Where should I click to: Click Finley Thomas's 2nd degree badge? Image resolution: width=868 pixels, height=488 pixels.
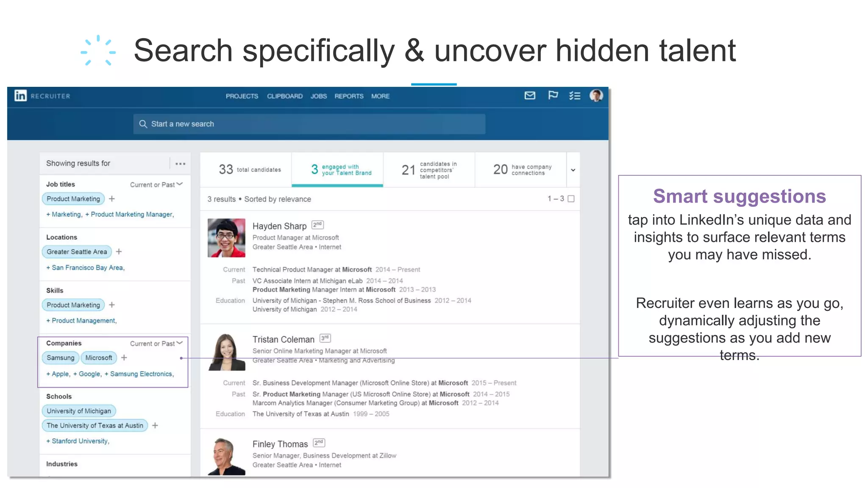(x=319, y=443)
